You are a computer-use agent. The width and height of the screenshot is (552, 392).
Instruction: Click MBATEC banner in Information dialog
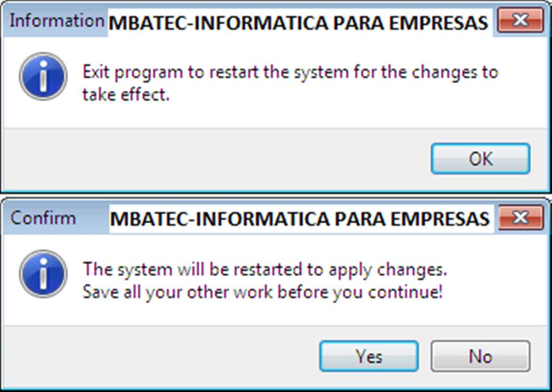299,23
